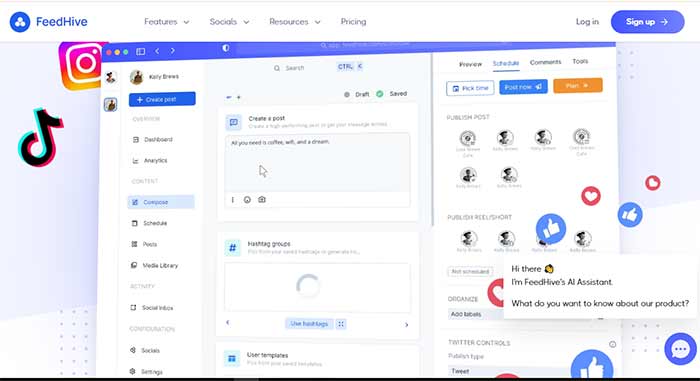The image size is (700, 381).
Task: Click the Twitter Controls info icon
Action: pyautogui.click(x=612, y=344)
